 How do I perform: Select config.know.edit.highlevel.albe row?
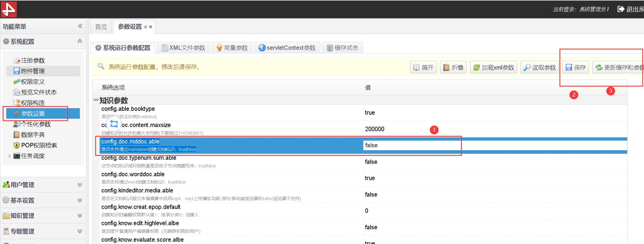(x=360, y=227)
